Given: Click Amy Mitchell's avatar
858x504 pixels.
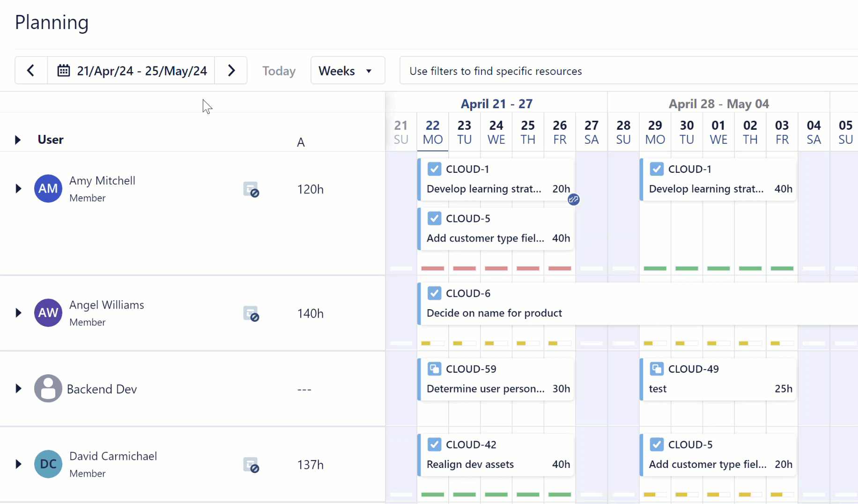Looking at the screenshot, I should pyautogui.click(x=48, y=188).
